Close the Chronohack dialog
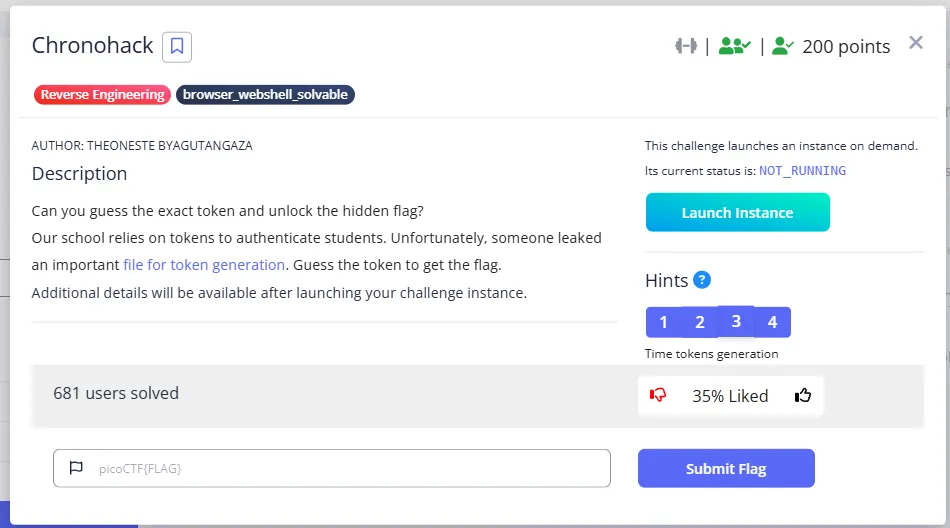 coord(915,42)
